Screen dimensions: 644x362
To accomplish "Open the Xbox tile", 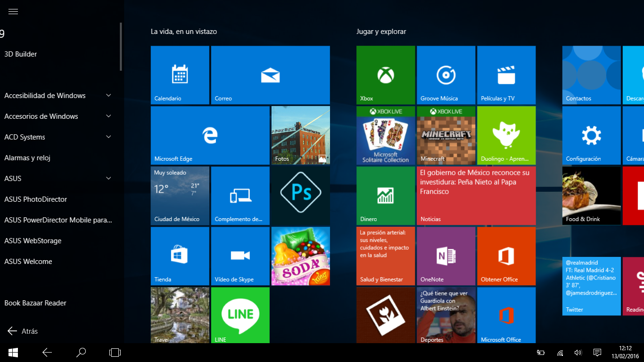I will pos(386,75).
